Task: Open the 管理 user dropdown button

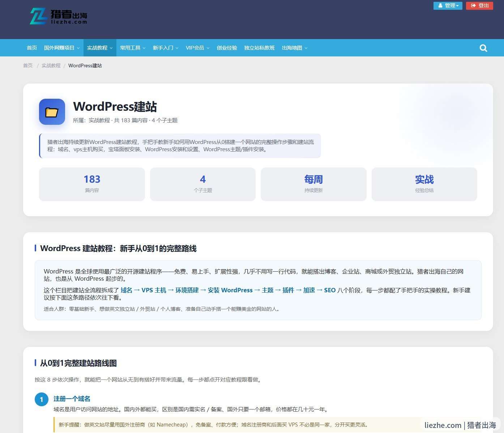Action: [x=448, y=5]
